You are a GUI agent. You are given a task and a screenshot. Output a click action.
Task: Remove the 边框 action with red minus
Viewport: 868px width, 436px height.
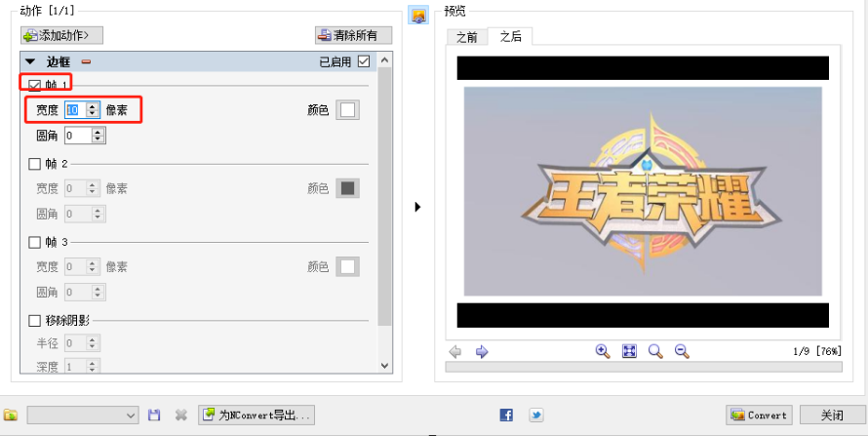point(86,62)
